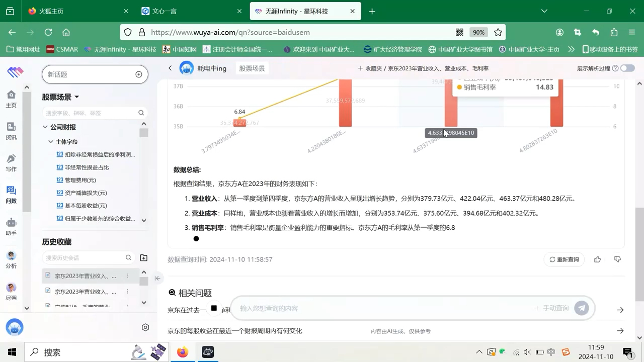
Task: Show hidden system tray icons
Action: pyautogui.click(x=479, y=352)
